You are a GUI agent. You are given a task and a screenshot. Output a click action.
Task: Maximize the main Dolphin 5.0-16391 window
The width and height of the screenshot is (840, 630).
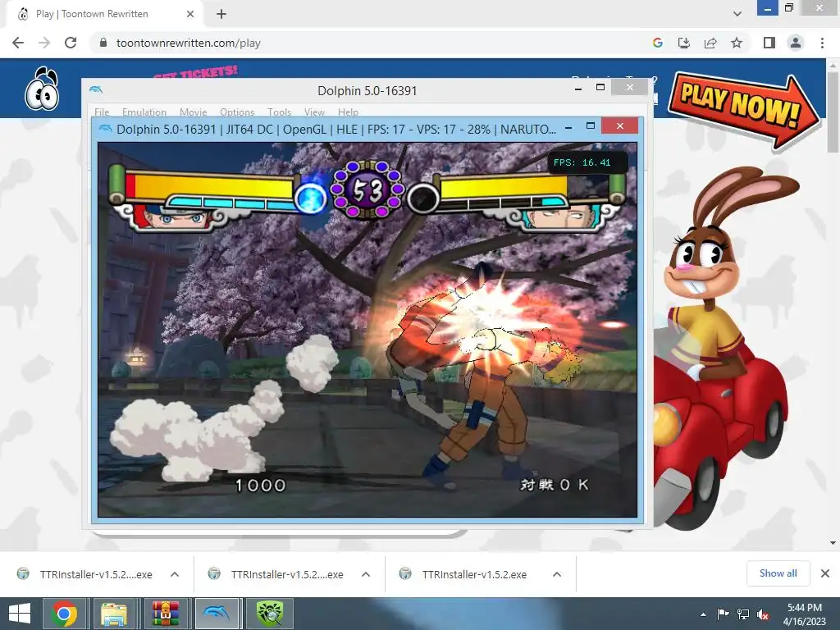pos(600,87)
